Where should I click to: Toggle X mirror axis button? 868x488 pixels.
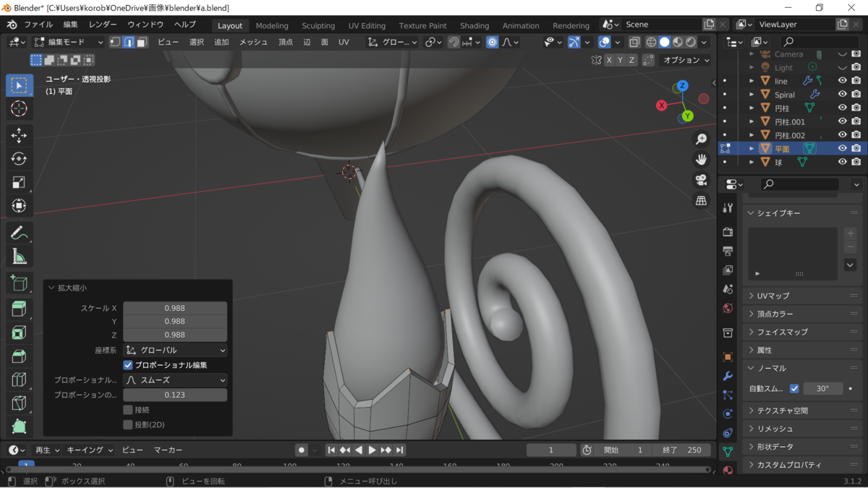(610, 60)
